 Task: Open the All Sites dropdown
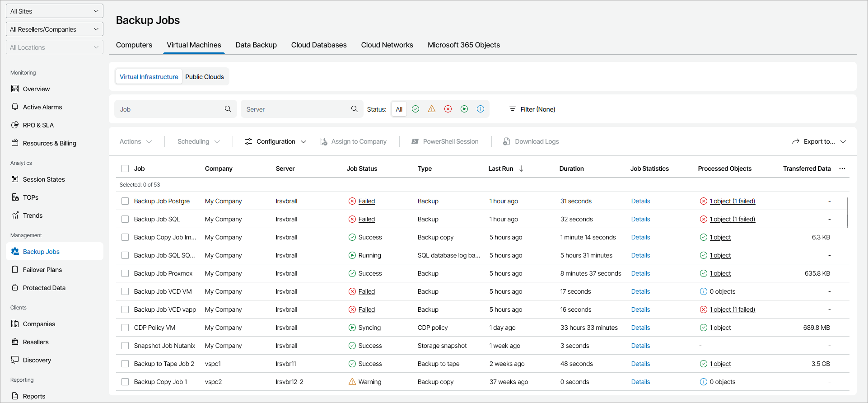click(x=55, y=11)
